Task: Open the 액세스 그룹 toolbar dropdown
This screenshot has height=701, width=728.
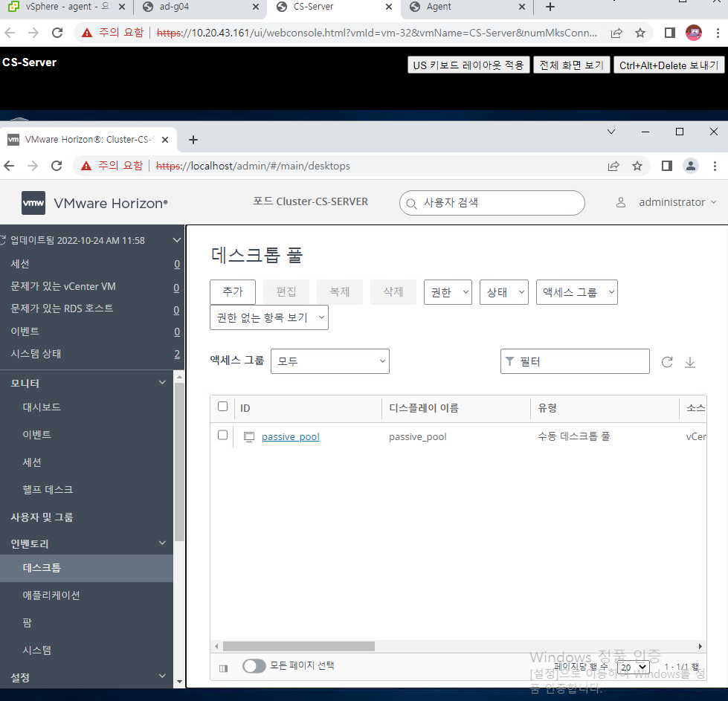Action: [577, 292]
